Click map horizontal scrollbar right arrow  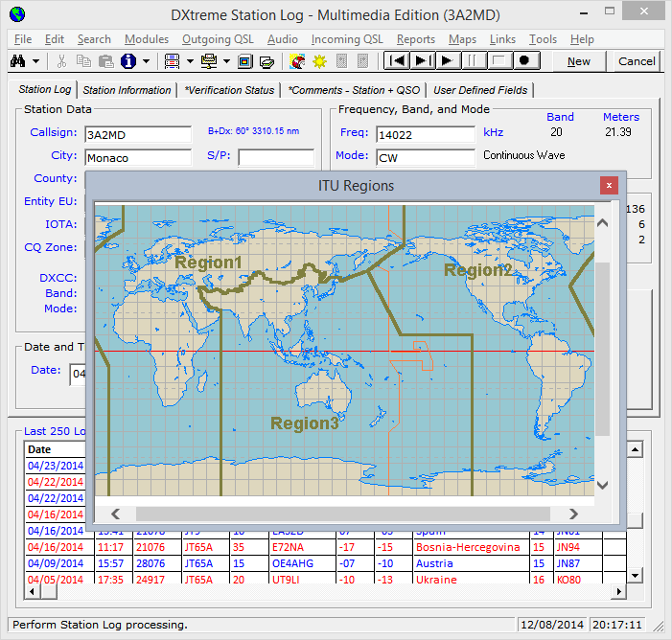point(573,514)
